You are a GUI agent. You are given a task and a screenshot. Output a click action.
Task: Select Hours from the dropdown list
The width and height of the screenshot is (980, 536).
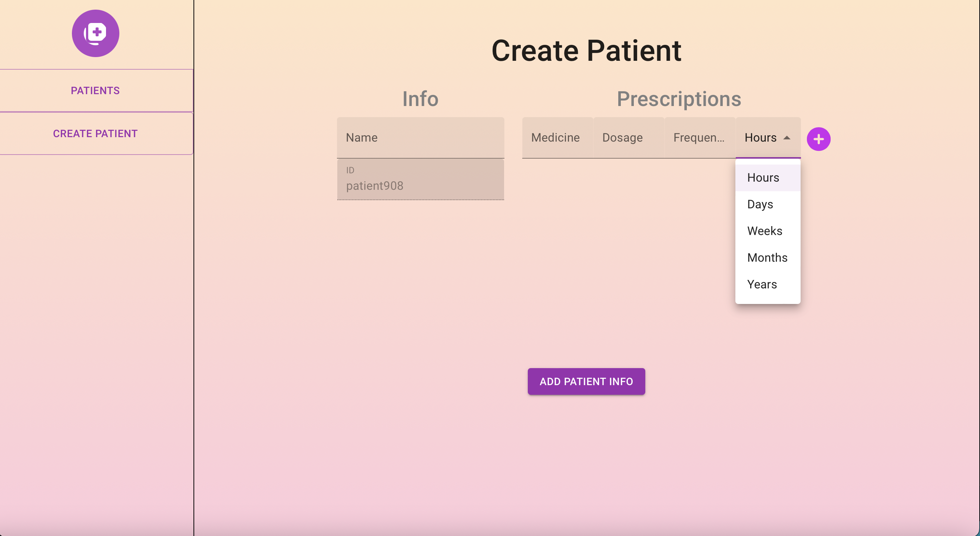pos(763,178)
